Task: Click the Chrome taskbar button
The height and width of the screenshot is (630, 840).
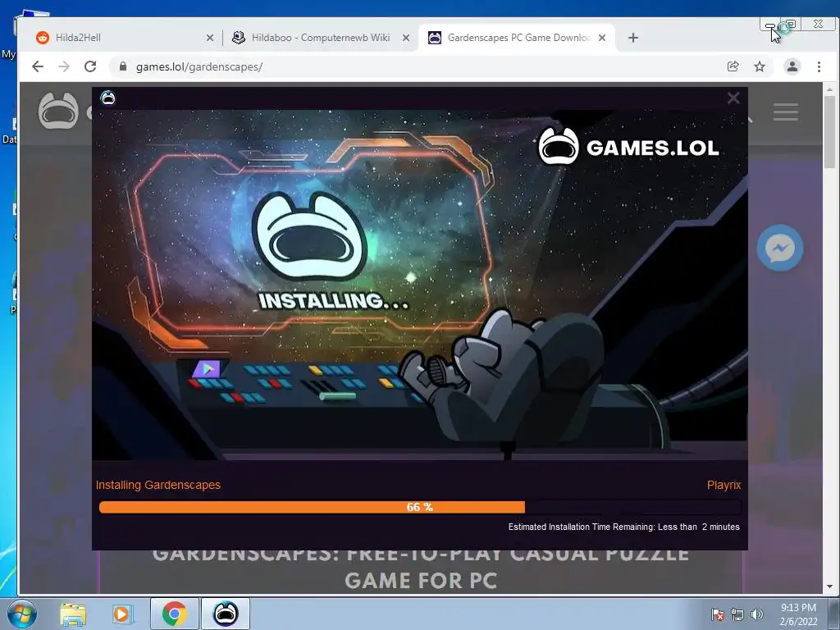Action: [174, 614]
